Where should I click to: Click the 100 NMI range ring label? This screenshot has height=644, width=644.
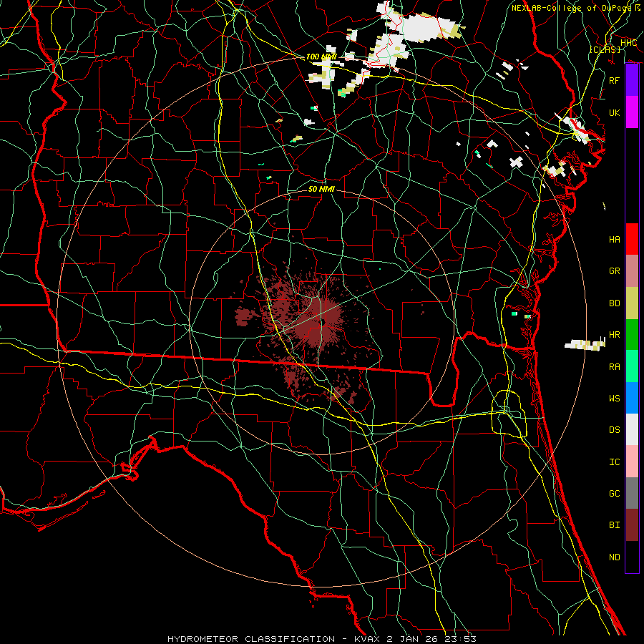pos(321,57)
